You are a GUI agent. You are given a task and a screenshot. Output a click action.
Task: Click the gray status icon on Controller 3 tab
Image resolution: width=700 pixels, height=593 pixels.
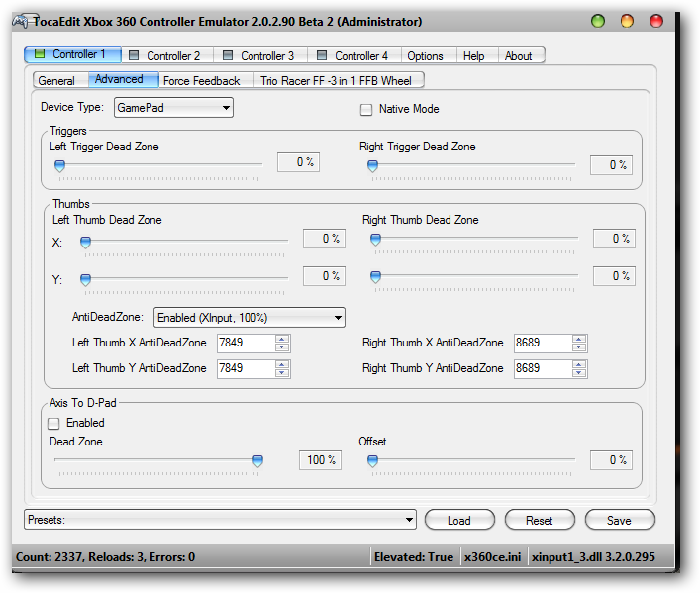point(228,55)
